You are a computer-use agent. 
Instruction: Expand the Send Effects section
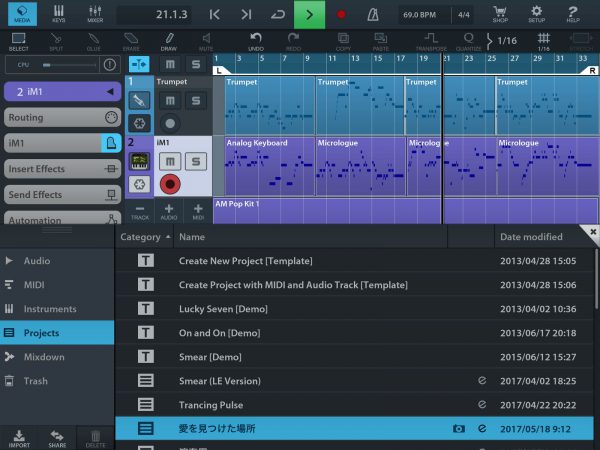pos(62,194)
